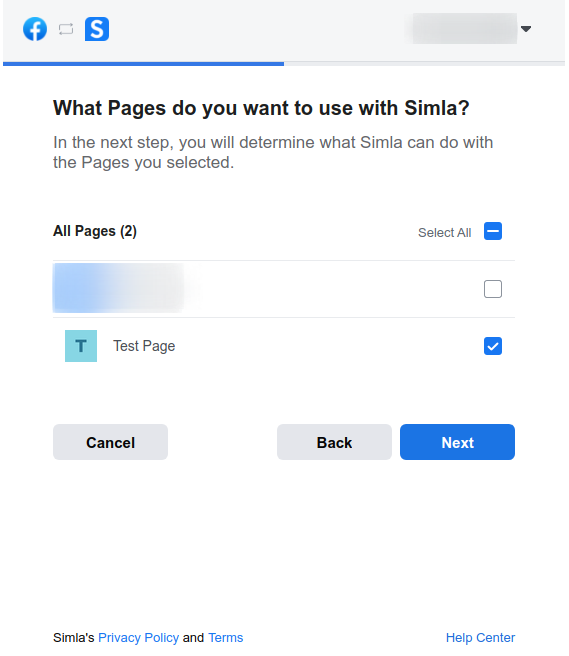The image size is (569, 656).
Task: Click the blue step progress bar
Action: [144, 64]
